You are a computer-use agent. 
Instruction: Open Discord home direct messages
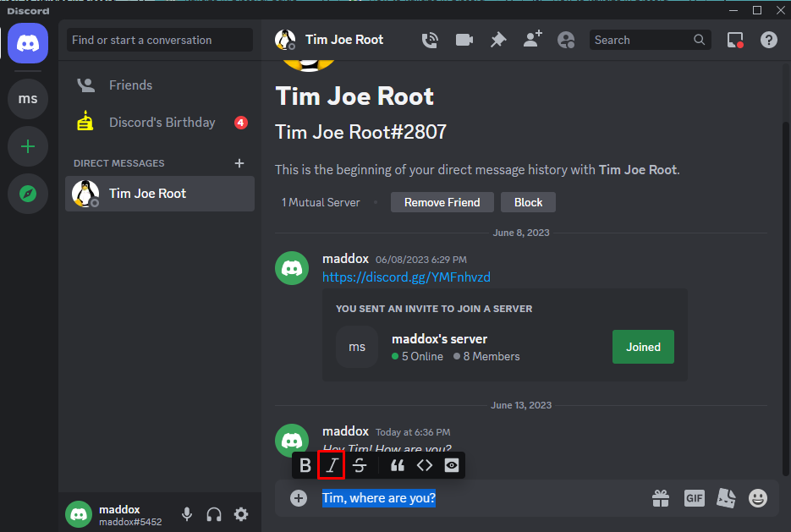coord(28,43)
